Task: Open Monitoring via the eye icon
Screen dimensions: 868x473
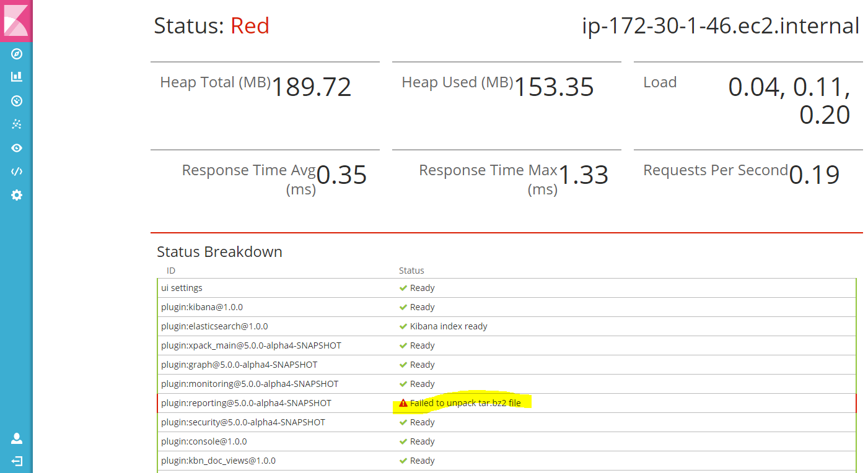Action: pyautogui.click(x=17, y=148)
